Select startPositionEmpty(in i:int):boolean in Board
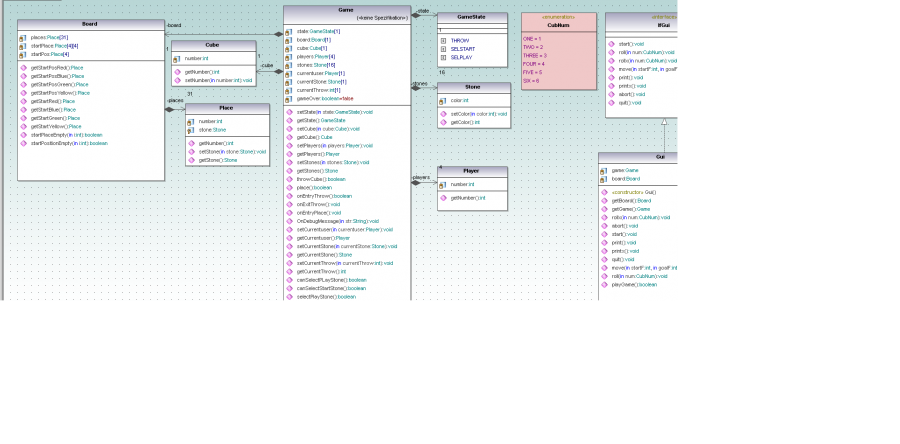The image size is (900, 444). [69, 143]
